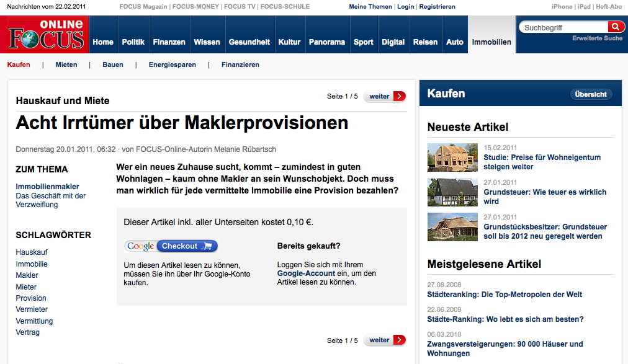The height and width of the screenshot is (364, 628).
Task: Click the FOCUS-SCHULE top link
Action: pyautogui.click(x=285, y=6)
